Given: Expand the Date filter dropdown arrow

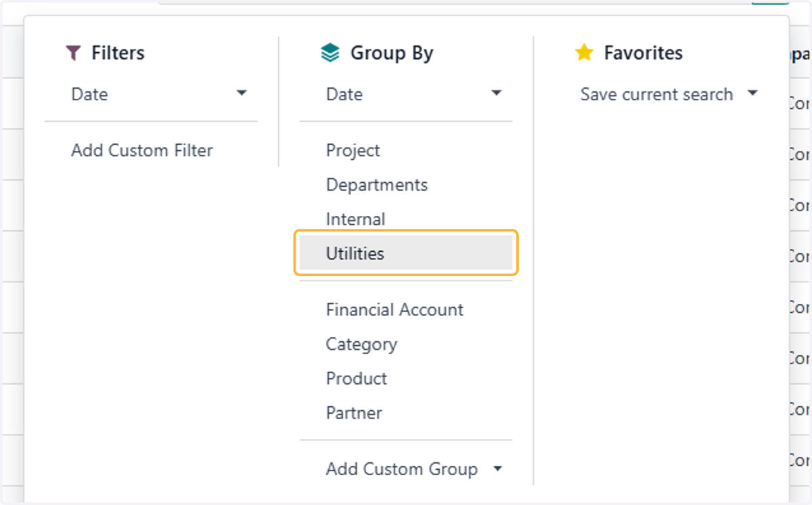Looking at the screenshot, I should coord(242,93).
